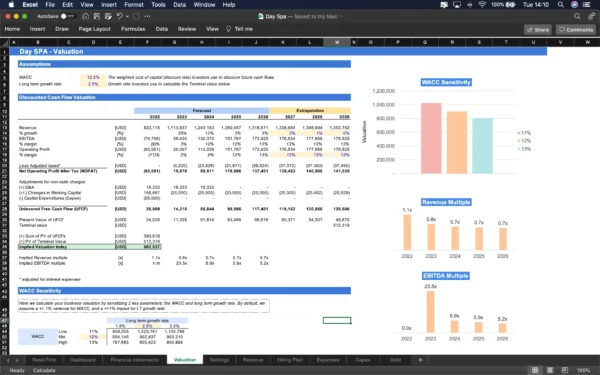Screen dimensions: 600x375
Task: Click the WACC Sensitivity chart title
Action: coord(446,82)
